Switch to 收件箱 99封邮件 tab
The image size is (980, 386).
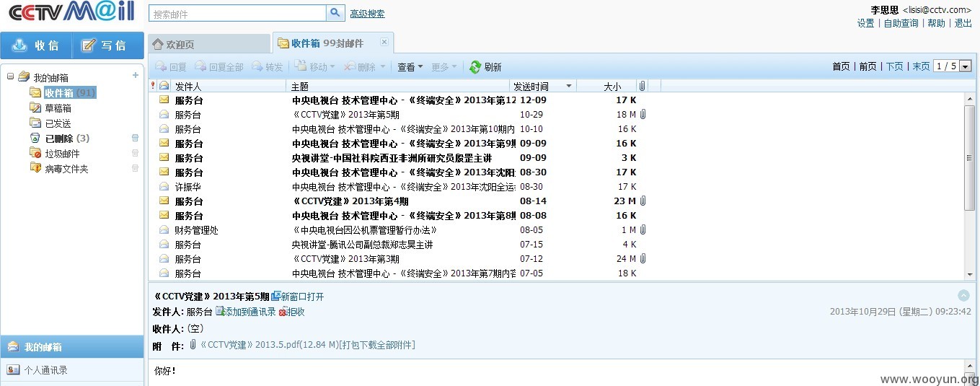coord(333,43)
